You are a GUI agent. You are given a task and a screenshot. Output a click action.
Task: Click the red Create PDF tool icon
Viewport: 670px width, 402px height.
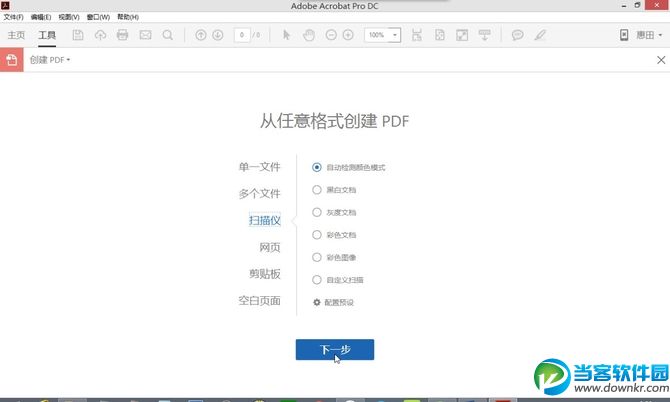(12, 60)
